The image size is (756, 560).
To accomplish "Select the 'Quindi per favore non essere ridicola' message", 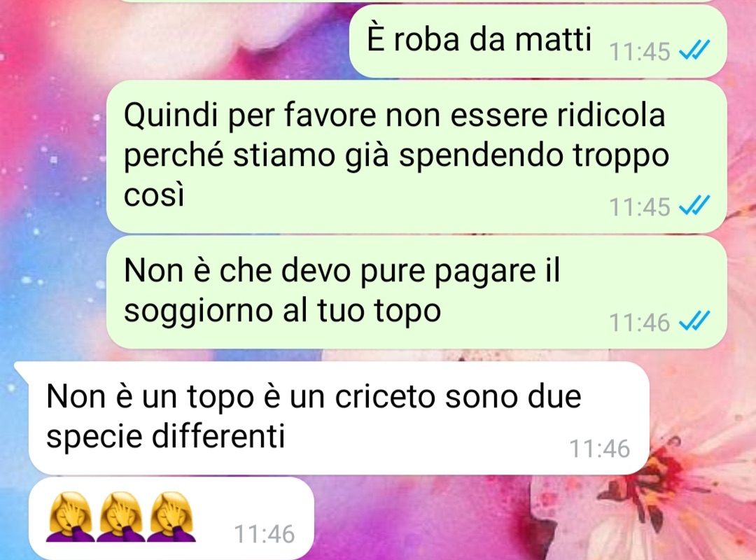I will (416, 157).
